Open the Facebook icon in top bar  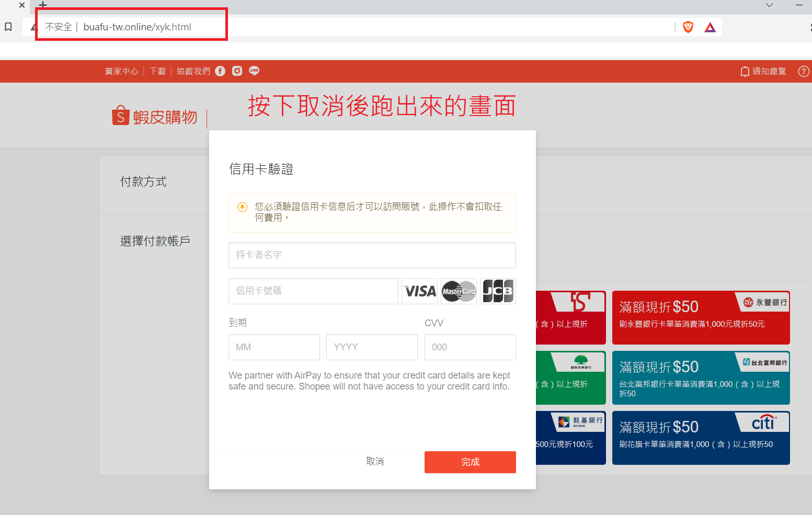click(220, 71)
